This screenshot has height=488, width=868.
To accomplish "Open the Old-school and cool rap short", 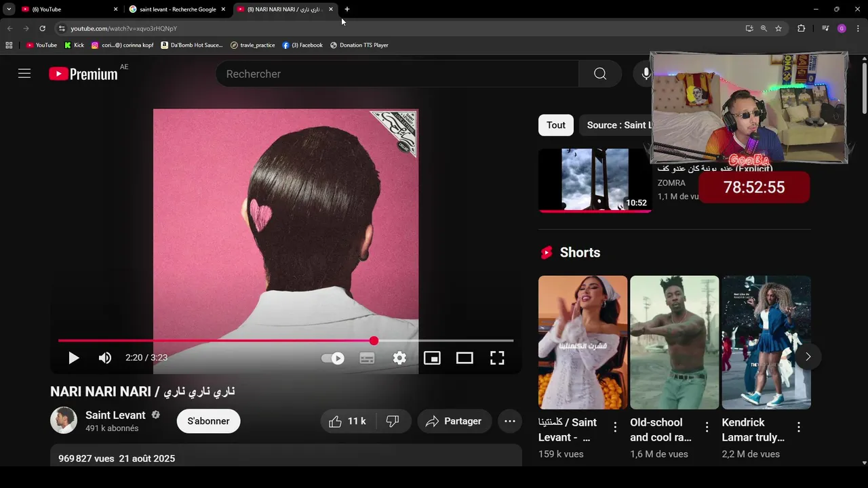I will click(x=674, y=342).
